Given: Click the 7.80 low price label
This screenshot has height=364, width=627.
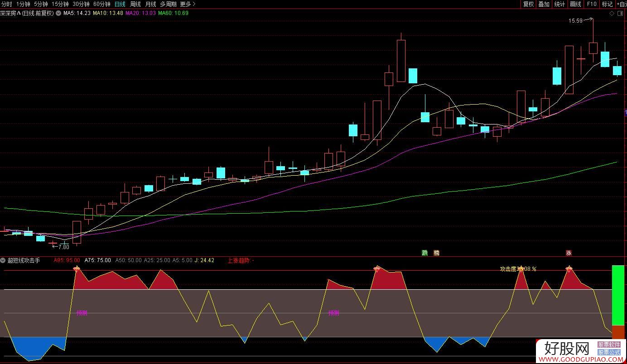Looking at the screenshot, I should click(x=64, y=247).
